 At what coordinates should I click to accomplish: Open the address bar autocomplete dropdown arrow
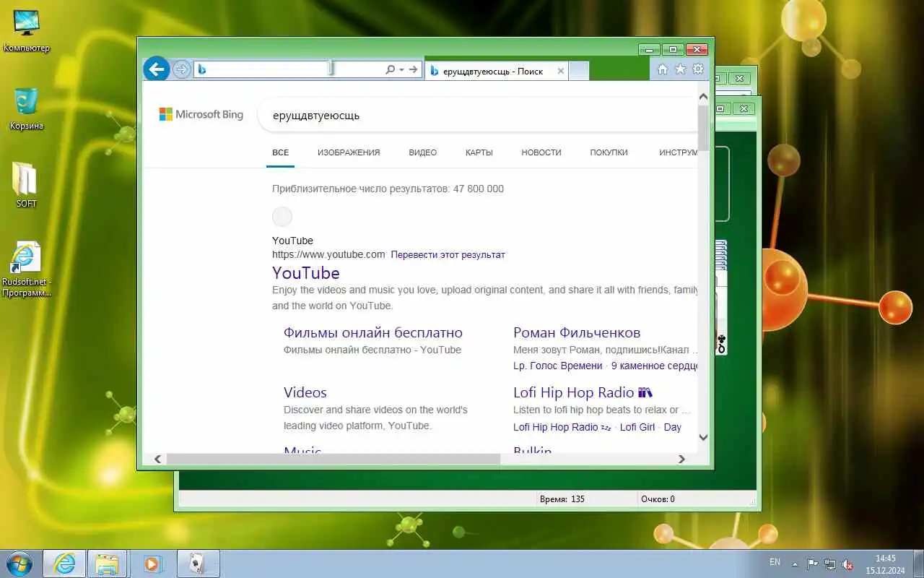(401, 69)
